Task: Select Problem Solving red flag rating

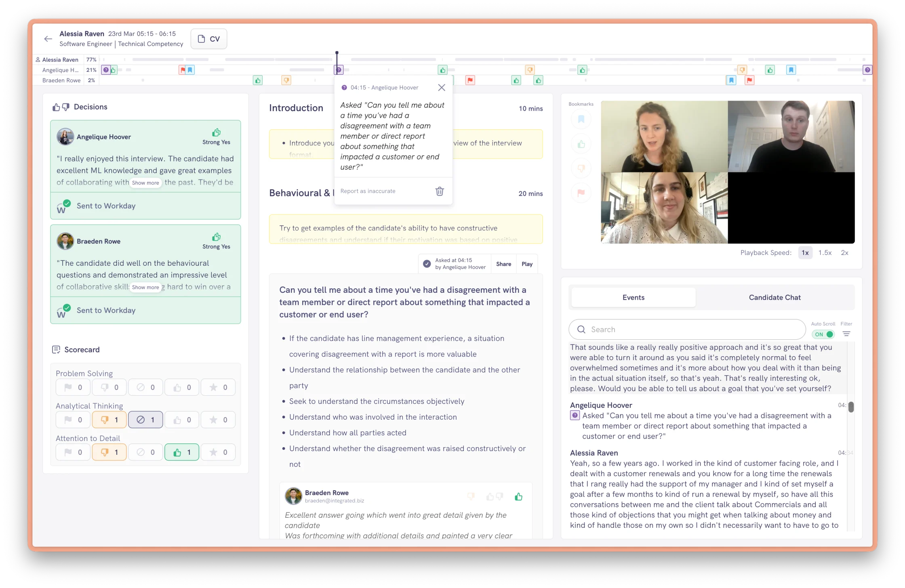Action: (x=73, y=387)
